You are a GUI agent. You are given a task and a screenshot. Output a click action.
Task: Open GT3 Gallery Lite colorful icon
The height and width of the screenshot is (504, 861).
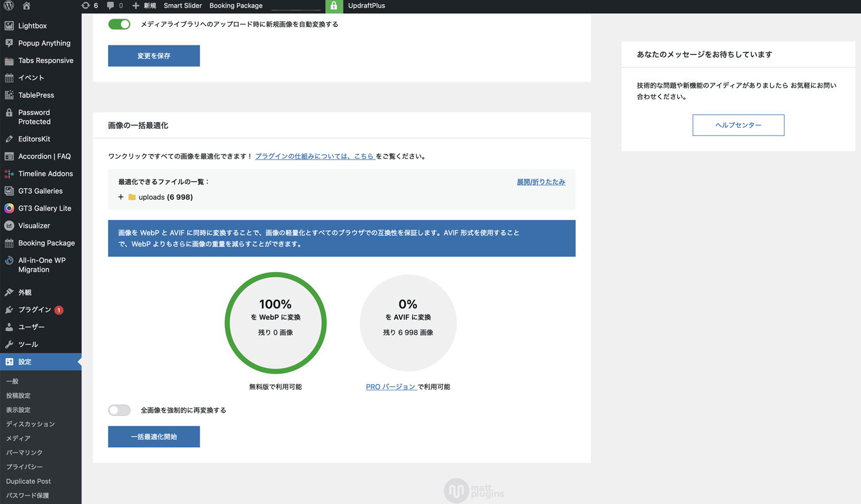point(9,208)
